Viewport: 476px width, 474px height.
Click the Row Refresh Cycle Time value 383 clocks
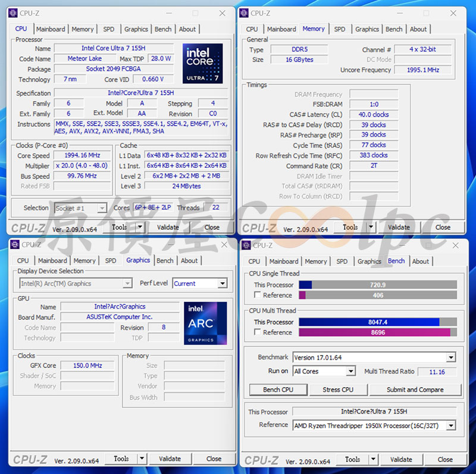[x=374, y=155]
